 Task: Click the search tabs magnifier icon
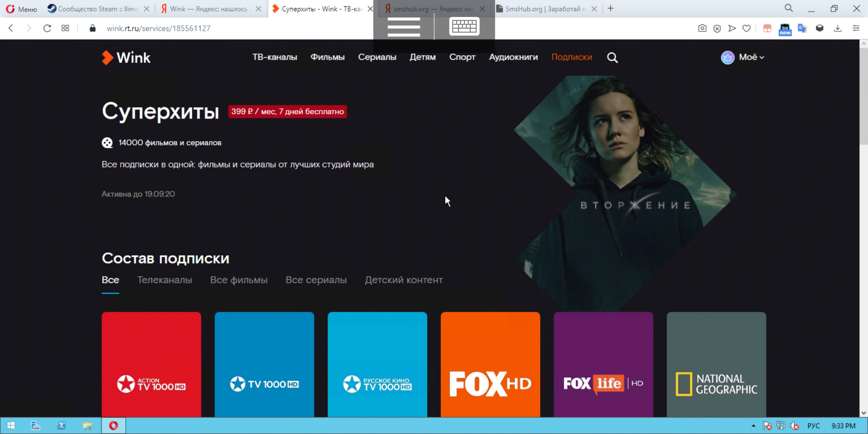pos(789,8)
